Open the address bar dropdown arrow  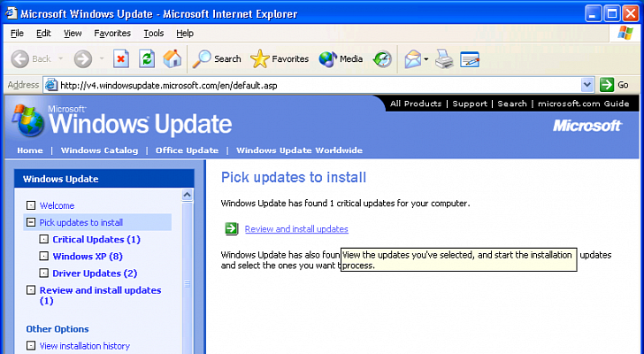point(587,85)
